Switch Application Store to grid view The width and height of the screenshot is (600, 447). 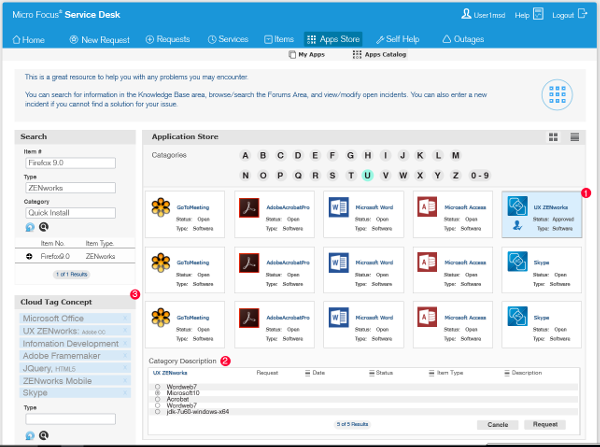click(x=553, y=137)
